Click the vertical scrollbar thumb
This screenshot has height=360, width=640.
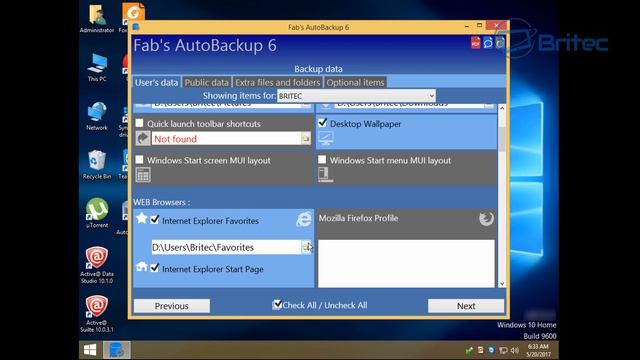tap(502, 139)
